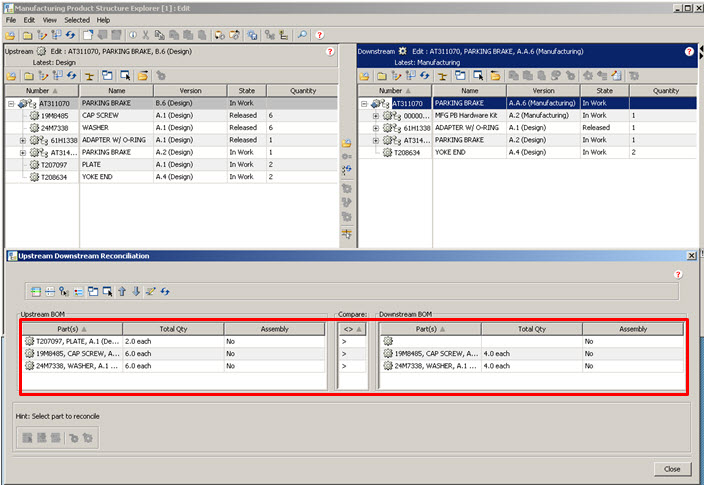Open the Selected menu
Screen dimensions: 704x485
pyautogui.click(x=77, y=20)
